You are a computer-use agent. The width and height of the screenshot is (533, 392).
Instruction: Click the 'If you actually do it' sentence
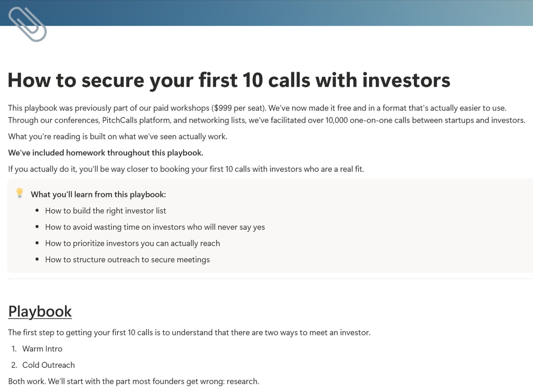[186, 169]
